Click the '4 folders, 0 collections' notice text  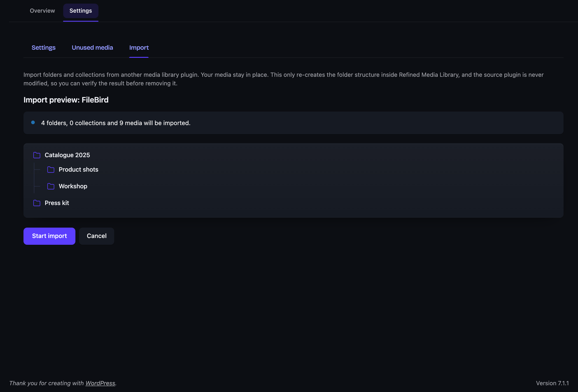(x=116, y=123)
